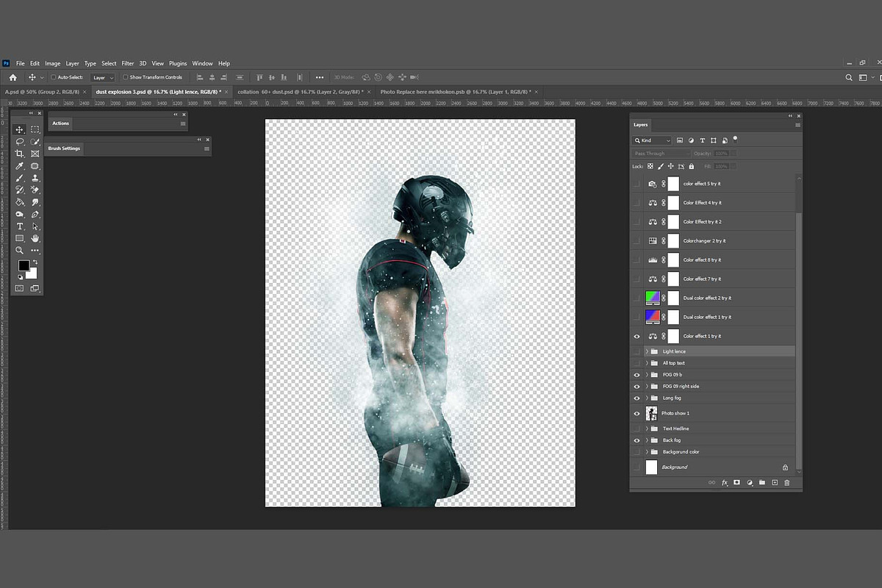
Task: Select the Rectangular Marquee tool
Action: click(x=35, y=129)
